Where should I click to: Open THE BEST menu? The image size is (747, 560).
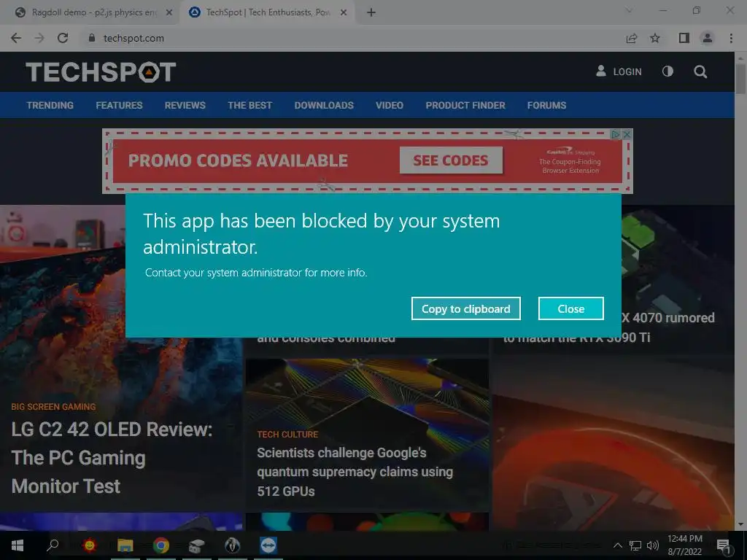[249, 105]
